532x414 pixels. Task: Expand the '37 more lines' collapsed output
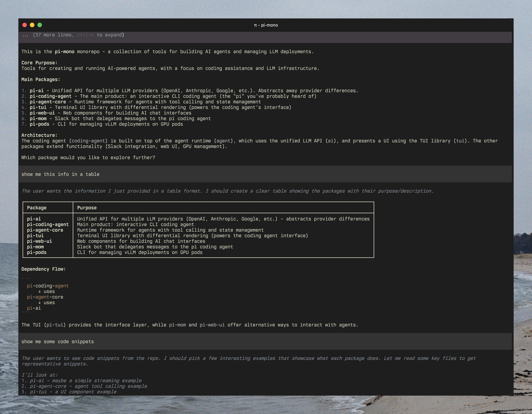pyautogui.click(x=73, y=35)
